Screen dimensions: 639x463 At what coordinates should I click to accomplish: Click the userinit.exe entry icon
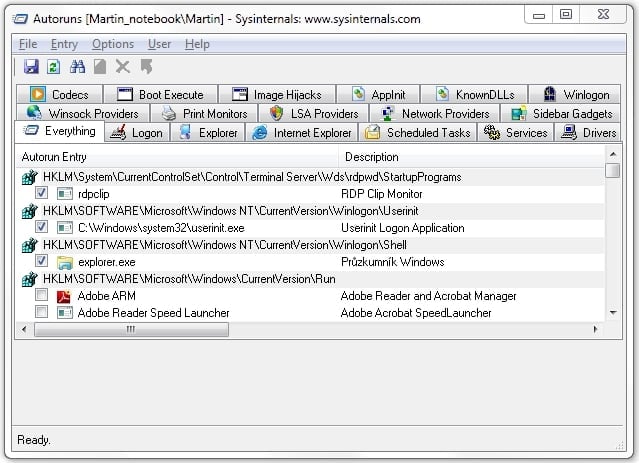65,227
